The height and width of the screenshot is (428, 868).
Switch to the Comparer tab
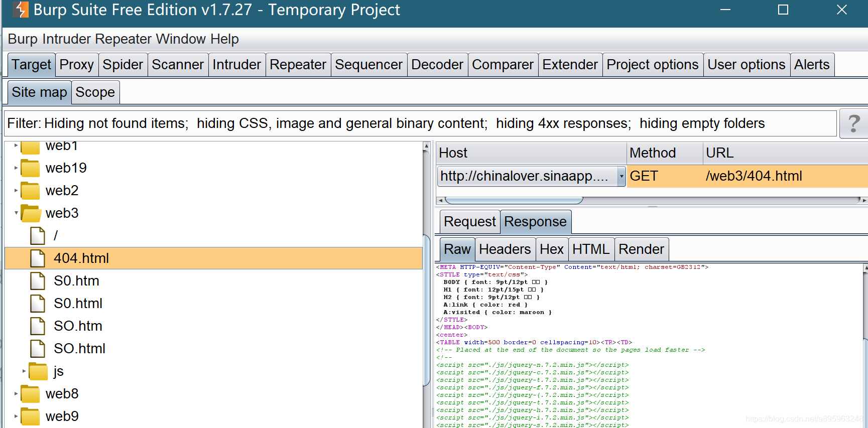[503, 65]
